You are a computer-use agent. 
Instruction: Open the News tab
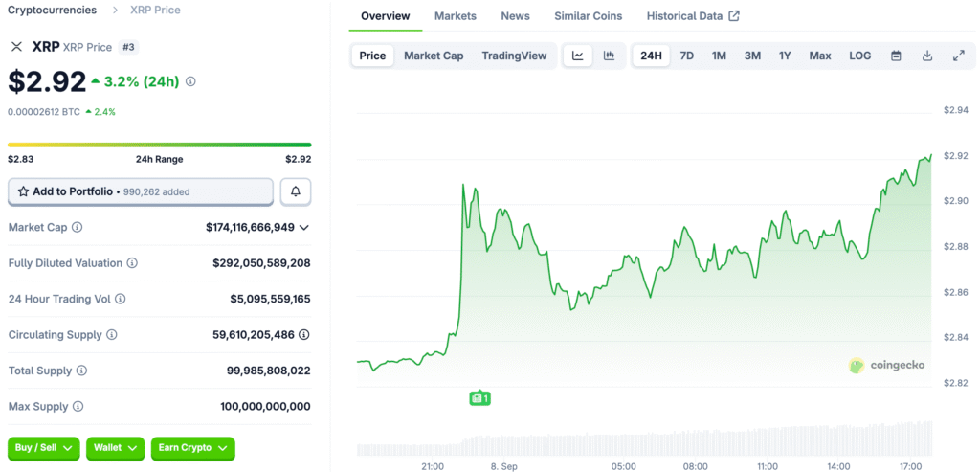point(516,16)
